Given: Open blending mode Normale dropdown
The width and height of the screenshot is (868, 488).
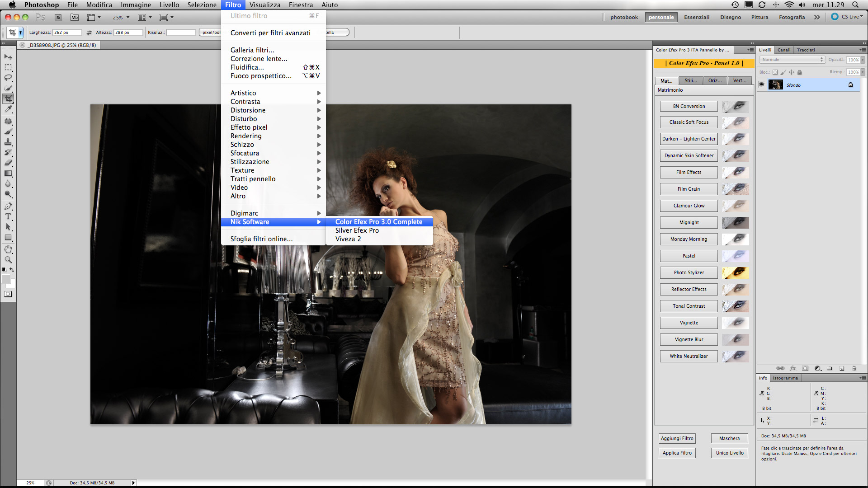Looking at the screenshot, I should coord(793,60).
